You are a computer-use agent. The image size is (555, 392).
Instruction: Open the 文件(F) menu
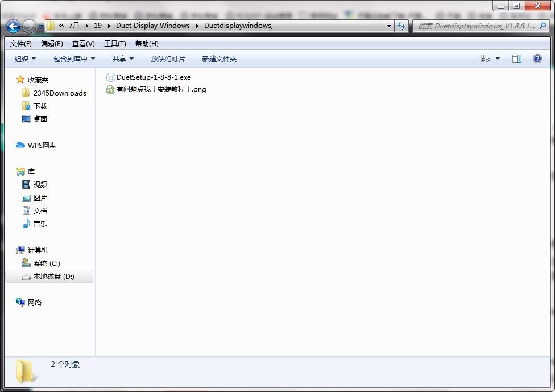coord(20,44)
